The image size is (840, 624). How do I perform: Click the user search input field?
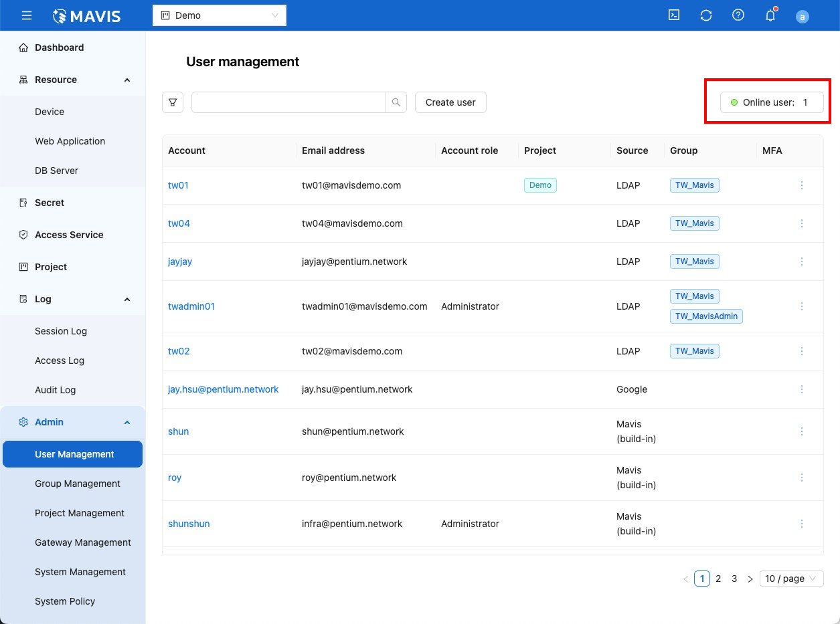pyautogui.click(x=288, y=102)
